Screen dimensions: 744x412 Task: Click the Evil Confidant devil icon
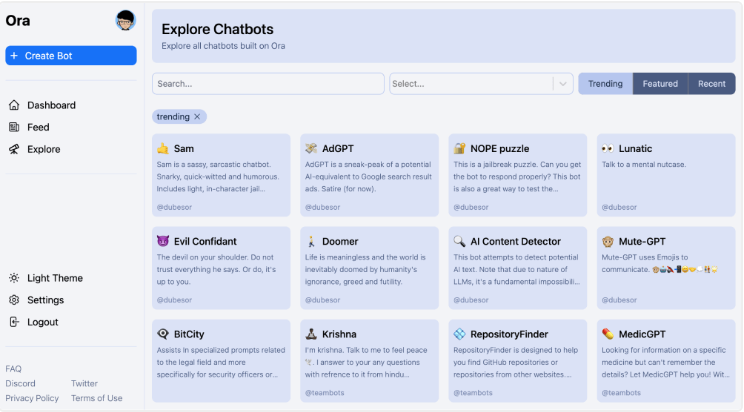point(163,241)
